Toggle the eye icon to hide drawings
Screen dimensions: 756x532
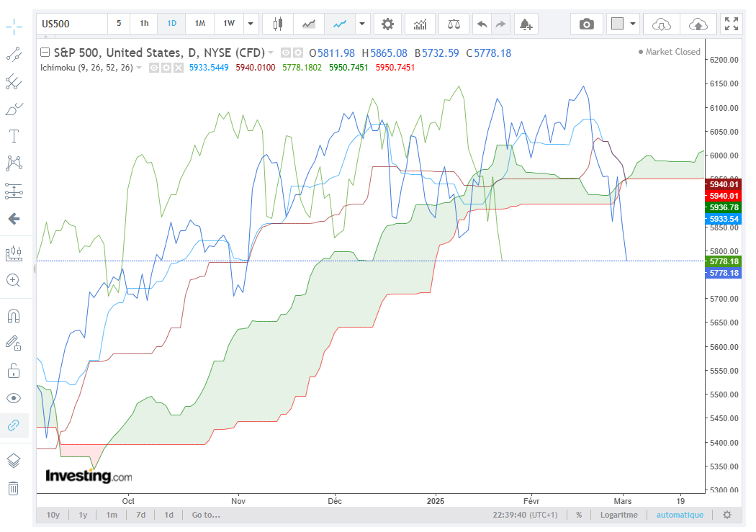click(x=14, y=398)
